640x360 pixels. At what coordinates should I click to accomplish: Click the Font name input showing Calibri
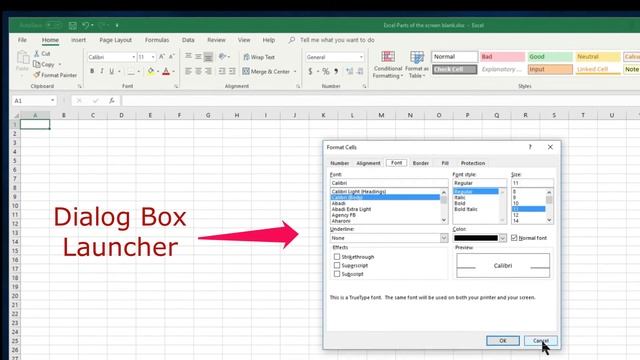(389, 183)
